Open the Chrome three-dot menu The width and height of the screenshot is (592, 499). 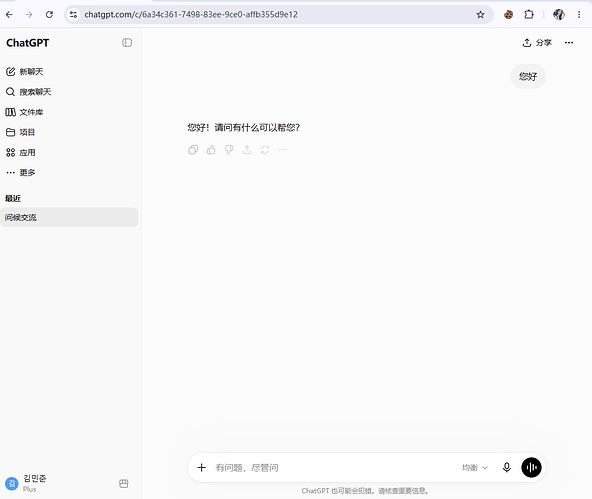pyautogui.click(x=579, y=15)
